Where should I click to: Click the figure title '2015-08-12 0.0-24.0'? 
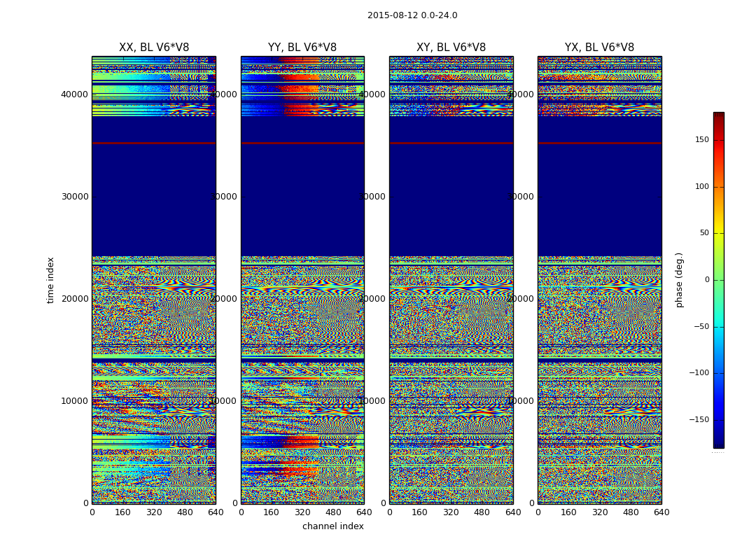pos(412,15)
